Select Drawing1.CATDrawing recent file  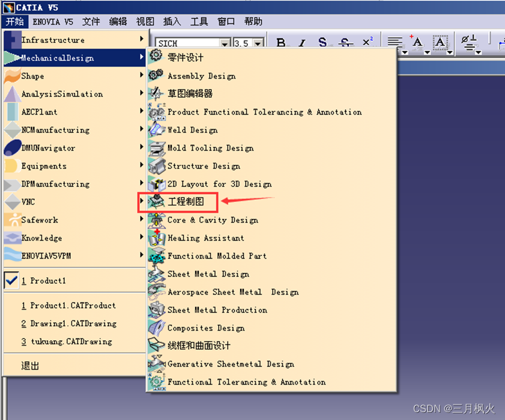coord(69,323)
